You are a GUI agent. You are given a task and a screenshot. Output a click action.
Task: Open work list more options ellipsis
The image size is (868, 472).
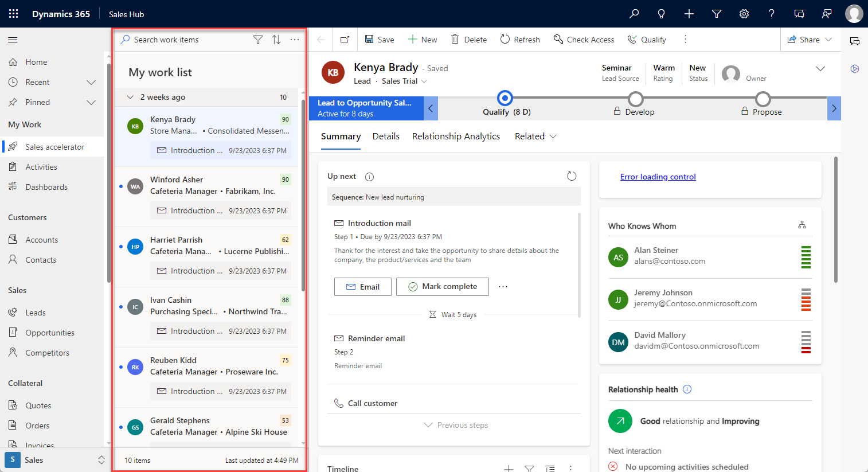[295, 40]
